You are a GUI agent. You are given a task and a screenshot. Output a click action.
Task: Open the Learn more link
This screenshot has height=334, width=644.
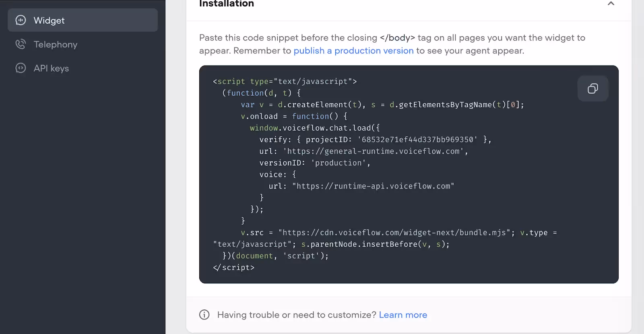[403, 315]
